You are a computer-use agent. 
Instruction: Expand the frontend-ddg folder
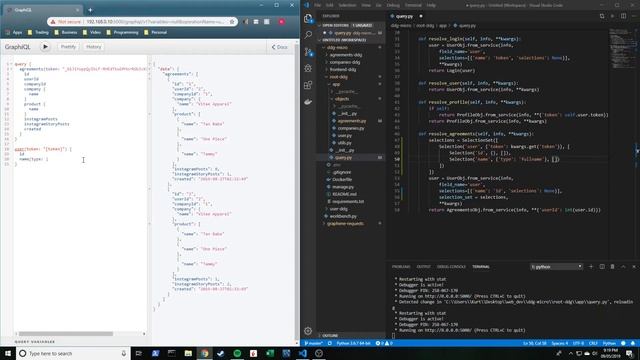coord(343,69)
